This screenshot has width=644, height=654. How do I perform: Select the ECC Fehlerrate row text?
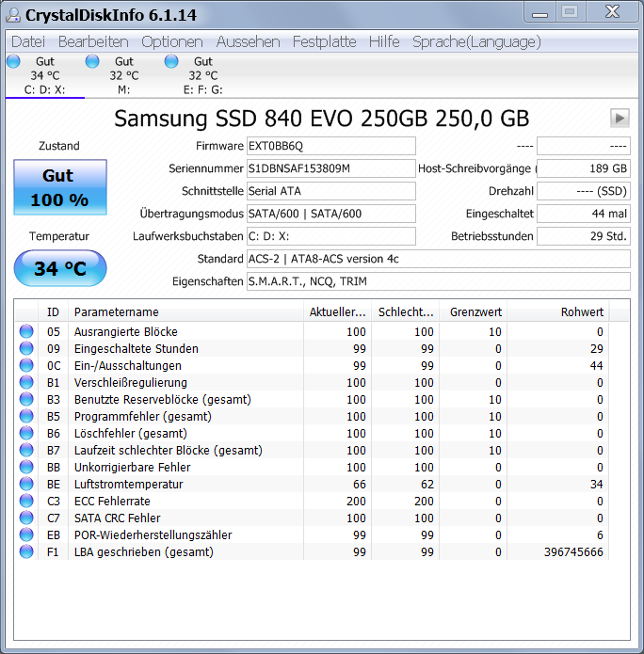112,501
